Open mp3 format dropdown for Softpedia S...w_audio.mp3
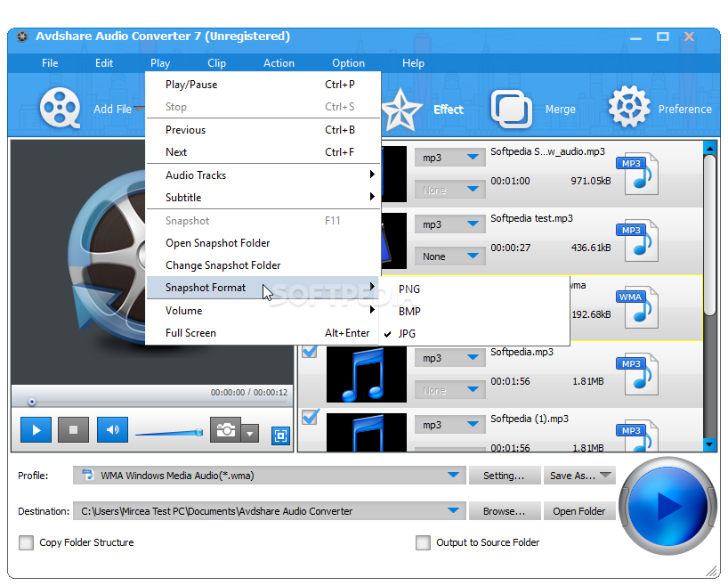This screenshot has height=586, width=728. tap(450, 158)
